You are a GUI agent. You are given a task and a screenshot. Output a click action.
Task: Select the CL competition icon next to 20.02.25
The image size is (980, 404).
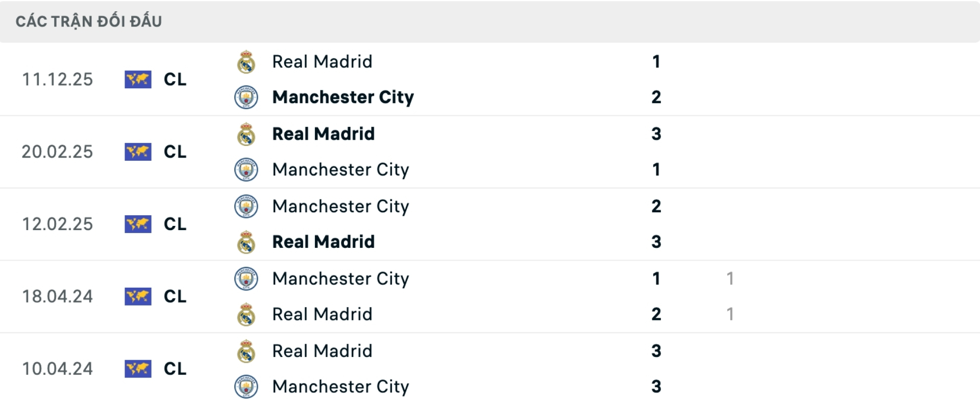pyautogui.click(x=138, y=151)
